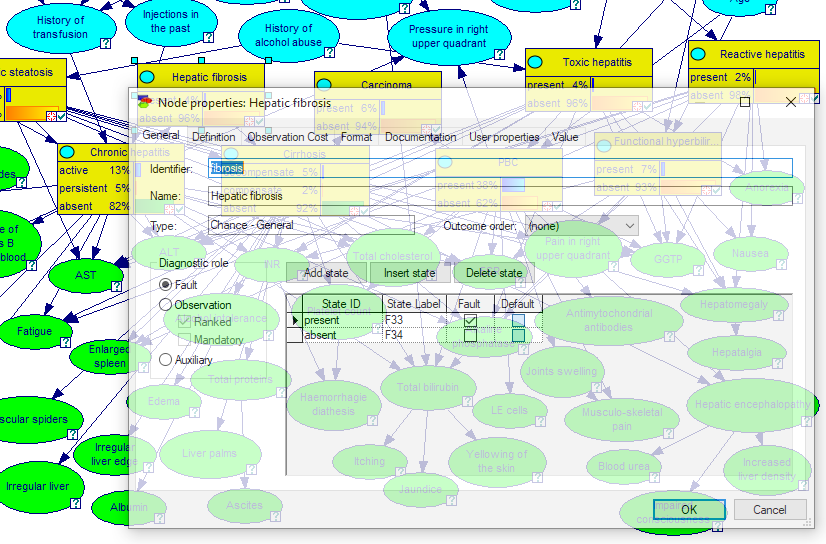The height and width of the screenshot is (544, 826).
Task: Click the Node properties dialog title icon
Action: (144, 102)
